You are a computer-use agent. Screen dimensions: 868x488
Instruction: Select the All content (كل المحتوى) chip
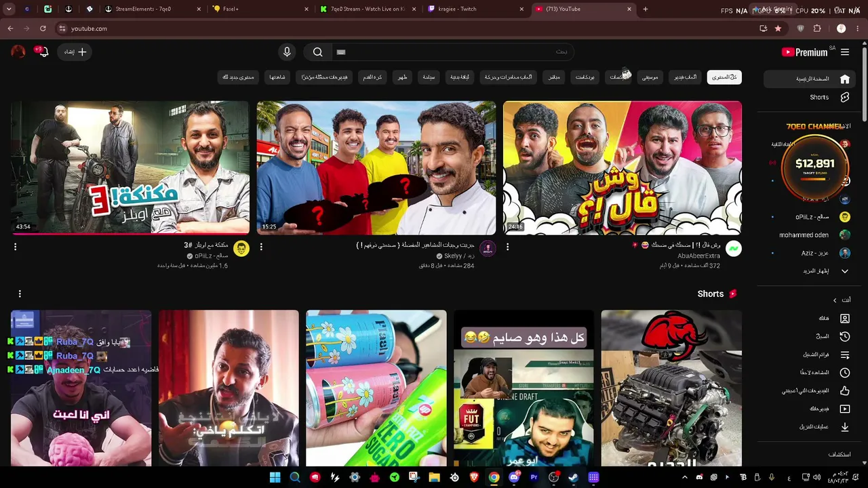point(724,77)
